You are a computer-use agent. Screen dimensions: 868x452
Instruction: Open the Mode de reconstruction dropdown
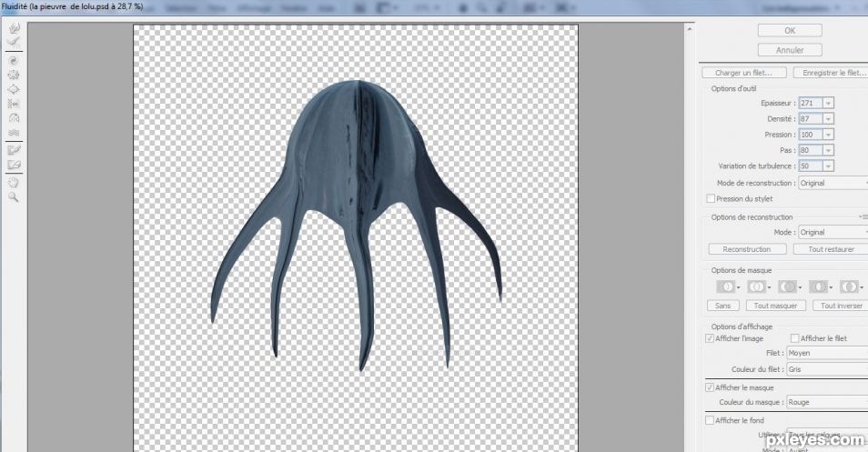click(833, 183)
